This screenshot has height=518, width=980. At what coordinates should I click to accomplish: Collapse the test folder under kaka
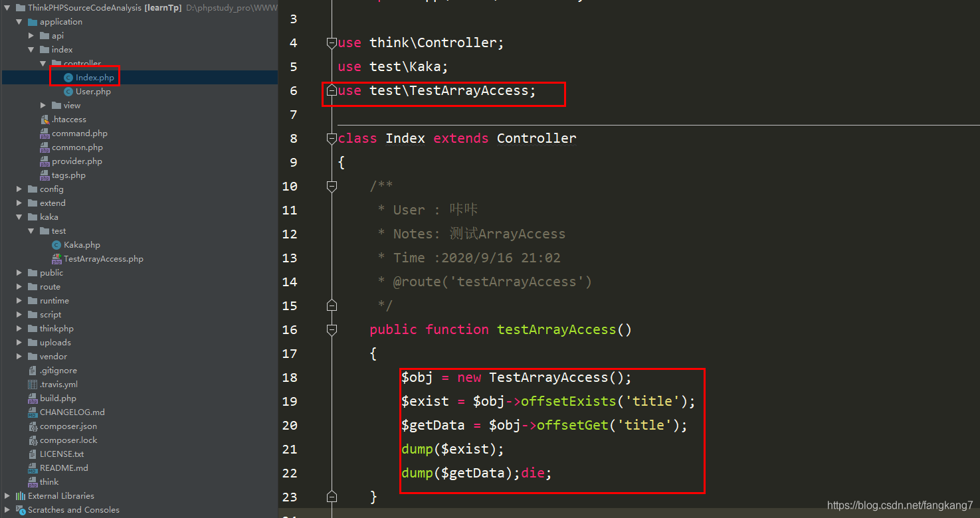pyautogui.click(x=31, y=231)
